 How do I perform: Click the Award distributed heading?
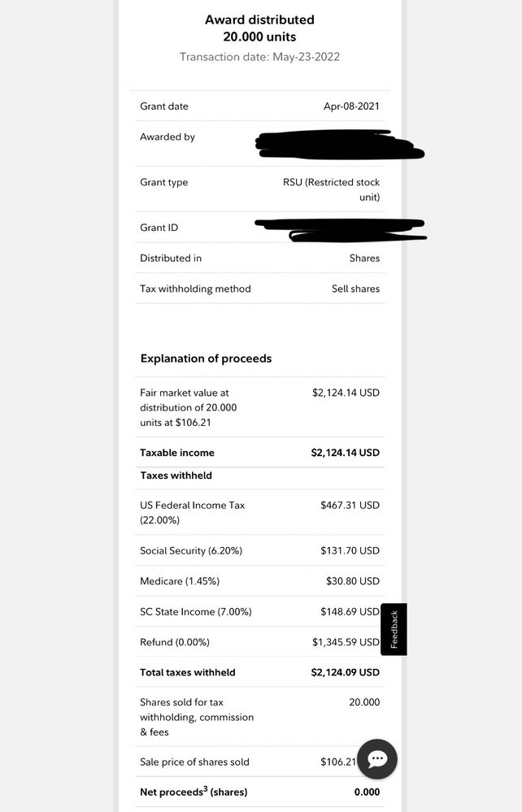tap(259, 20)
